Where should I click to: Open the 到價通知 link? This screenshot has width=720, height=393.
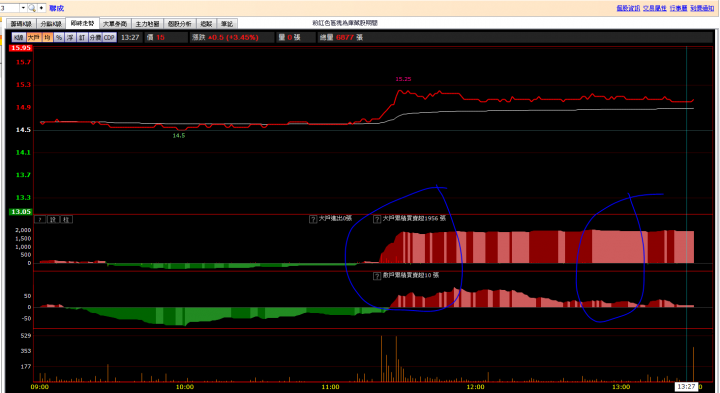click(702, 8)
